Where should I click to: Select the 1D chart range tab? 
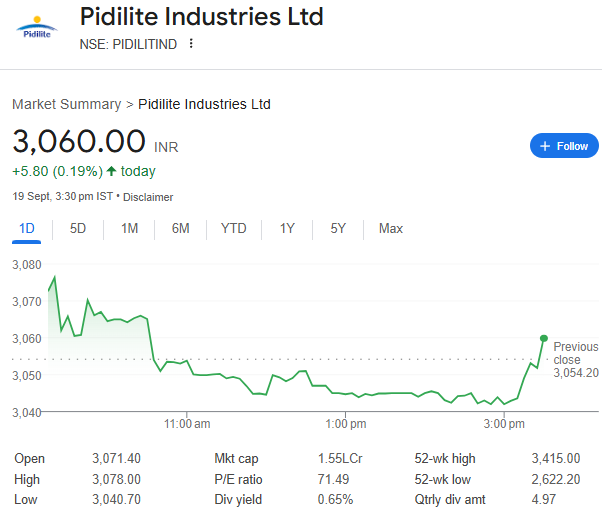click(27, 228)
